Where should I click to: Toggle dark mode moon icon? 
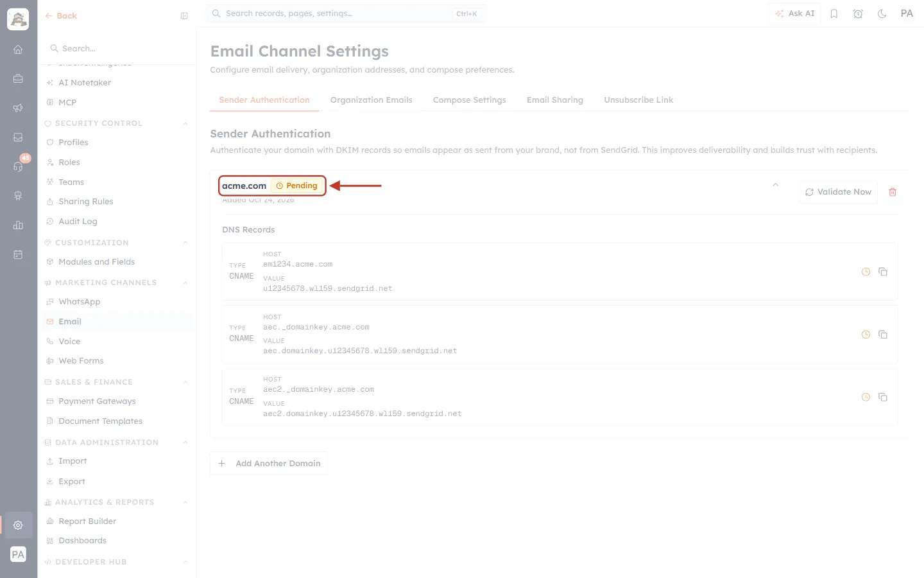[x=882, y=13]
